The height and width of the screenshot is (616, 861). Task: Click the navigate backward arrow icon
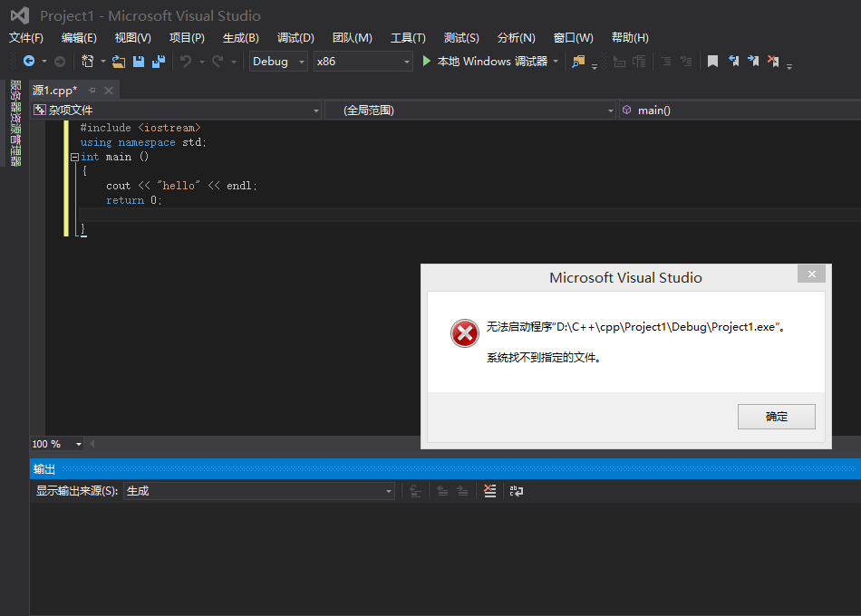tap(29, 62)
